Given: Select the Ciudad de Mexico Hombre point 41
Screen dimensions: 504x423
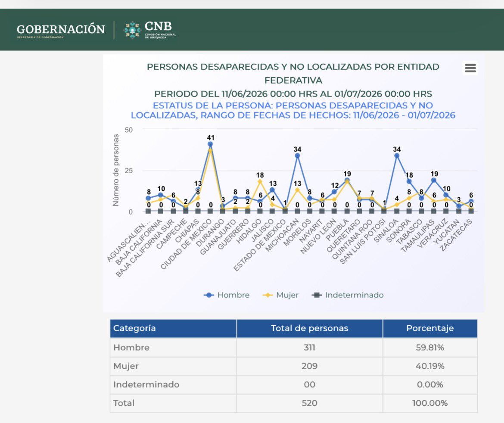Looking at the screenshot, I should pos(210,144).
